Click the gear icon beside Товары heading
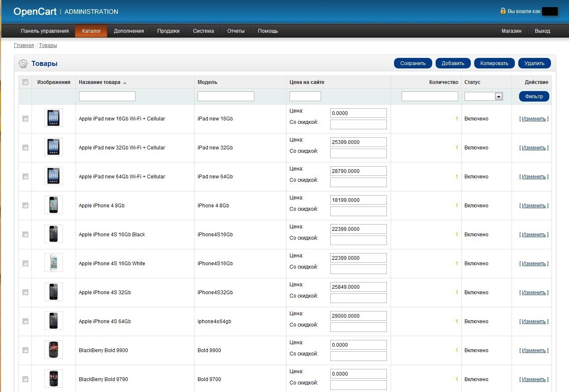Viewport: 569px width, 392px height. (x=23, y=64)
